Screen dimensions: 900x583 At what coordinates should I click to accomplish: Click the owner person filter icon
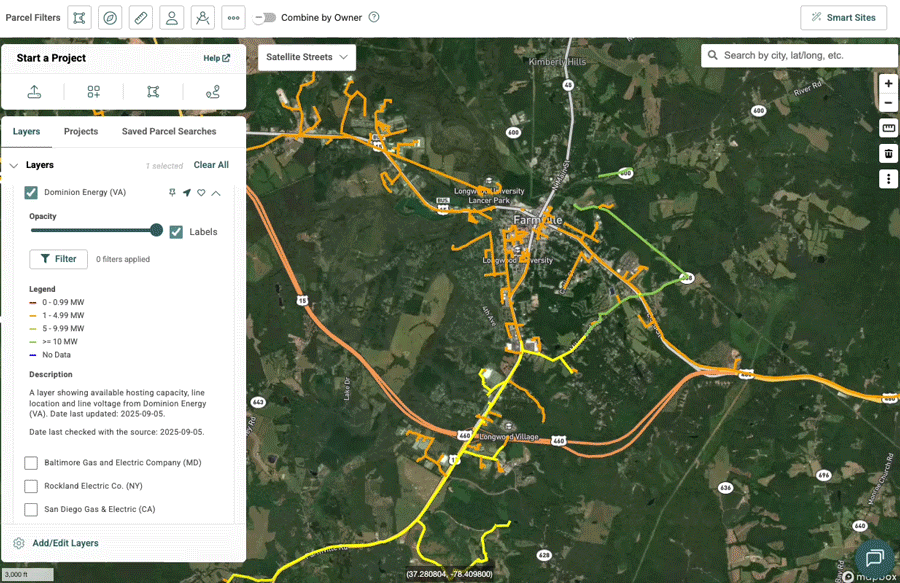(x=172, y=18)
